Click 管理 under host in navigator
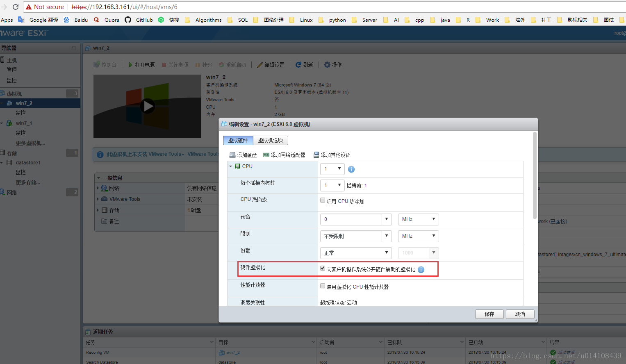The image size is (626, 364). 12,70
